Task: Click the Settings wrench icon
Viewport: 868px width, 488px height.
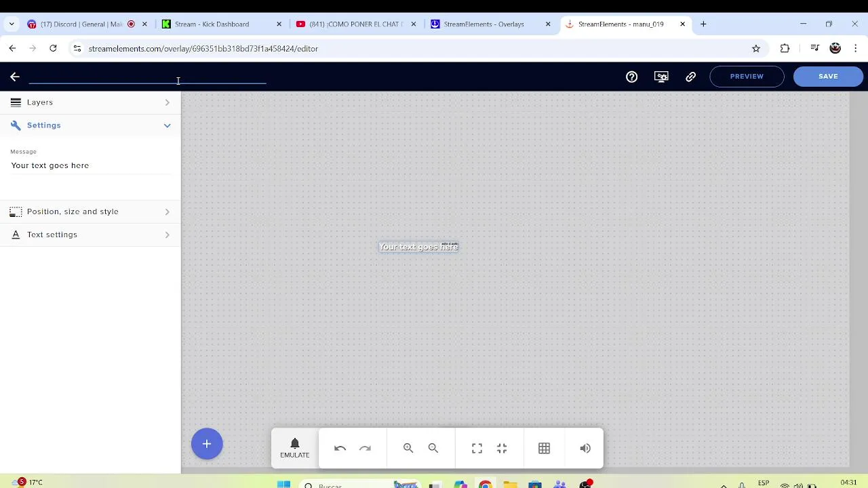Action: (x=16, y=125)
